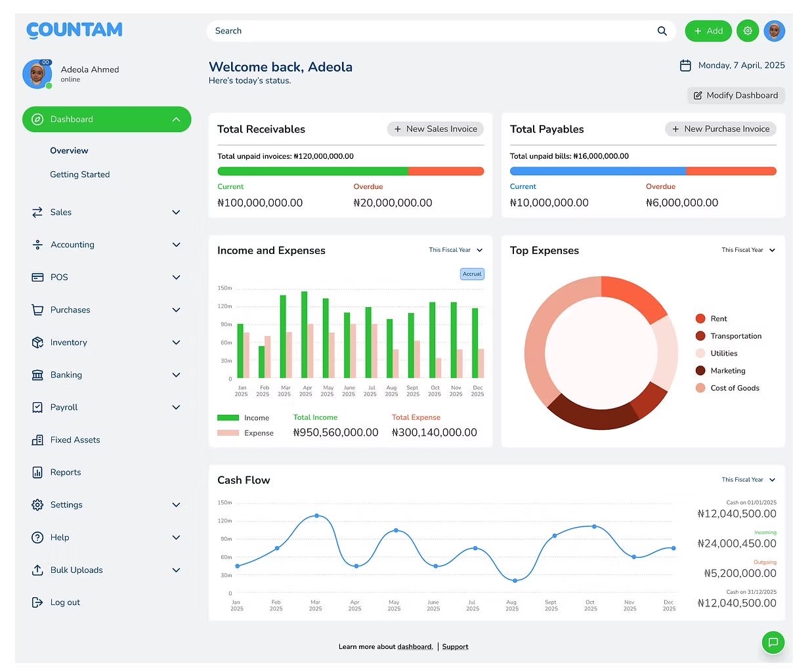This screenshot has width=810, height=672.
Task: Expand the POS menu chevron
Action: point(176,277)
